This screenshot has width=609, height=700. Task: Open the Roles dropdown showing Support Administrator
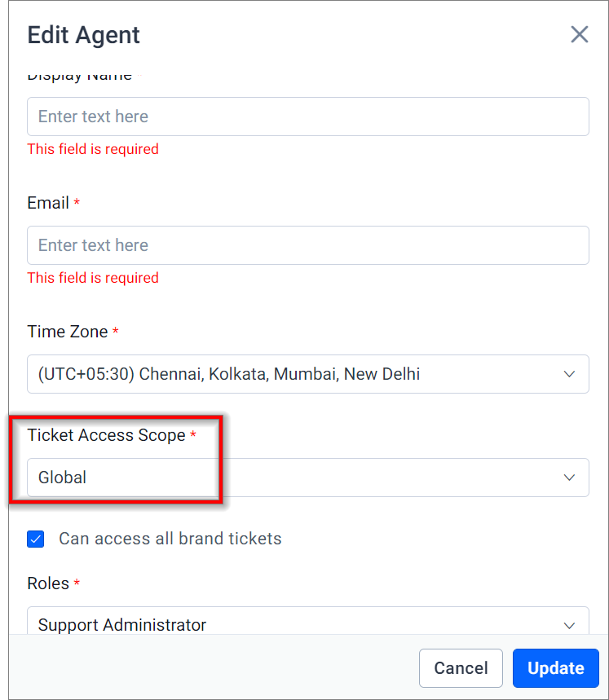308,620
